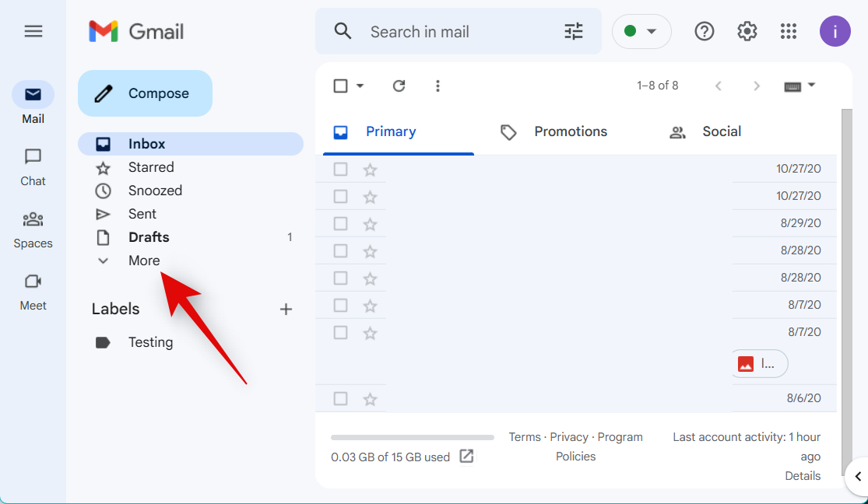Click the Compose button
Viewport: 868px width, 504px height.
[145, 93]
